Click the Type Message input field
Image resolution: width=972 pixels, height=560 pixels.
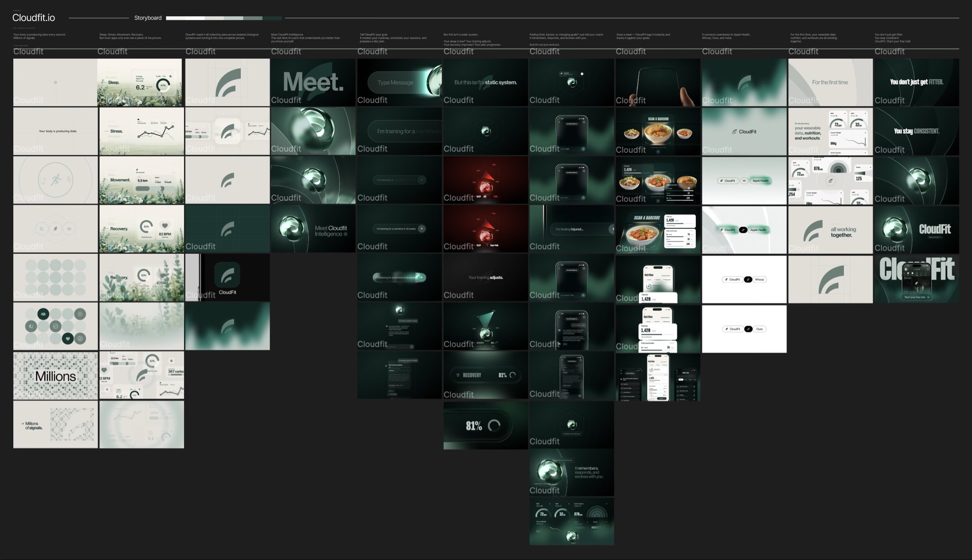pos(399,82)
